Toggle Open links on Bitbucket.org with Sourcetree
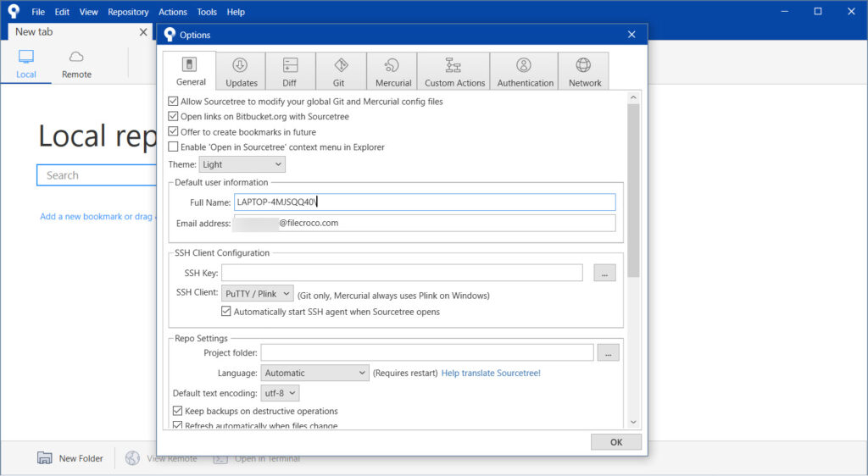 click(x=173, y=116)
